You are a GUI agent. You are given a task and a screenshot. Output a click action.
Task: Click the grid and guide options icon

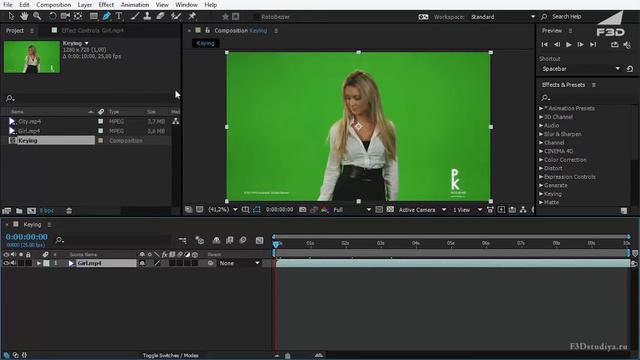(x=245, y=209)
